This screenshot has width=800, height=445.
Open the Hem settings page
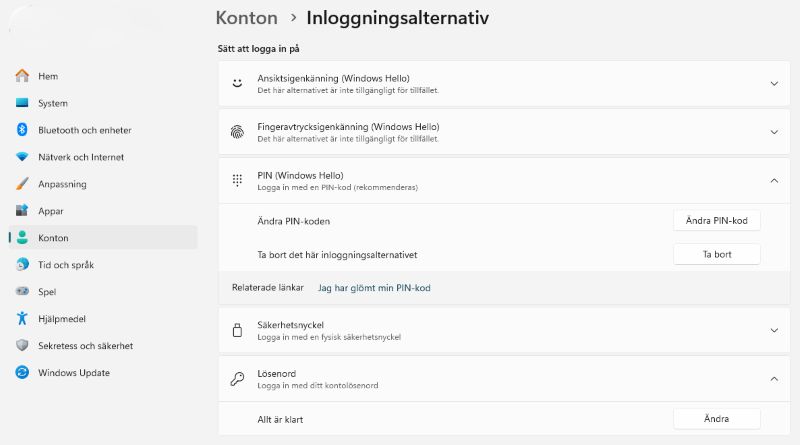[103, 76]
